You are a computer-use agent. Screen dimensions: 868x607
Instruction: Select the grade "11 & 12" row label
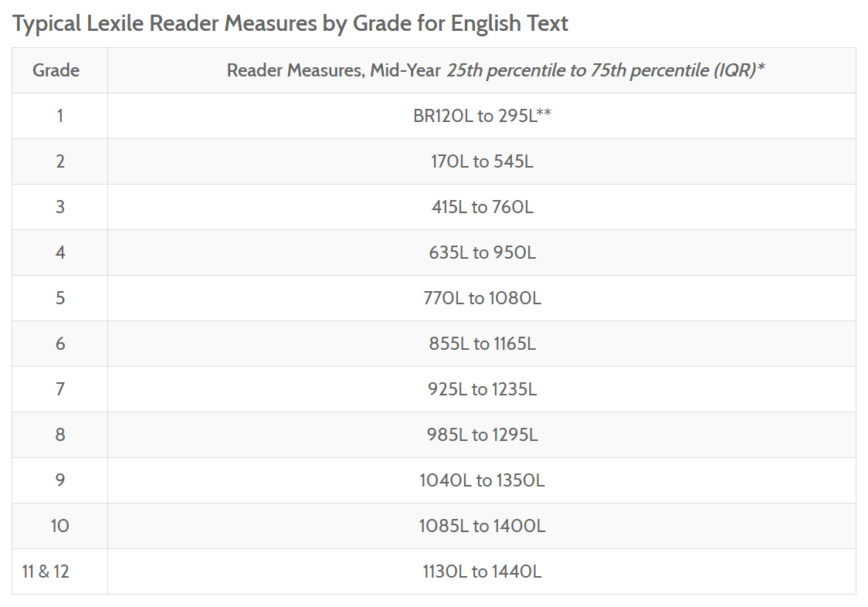(46, 571)
